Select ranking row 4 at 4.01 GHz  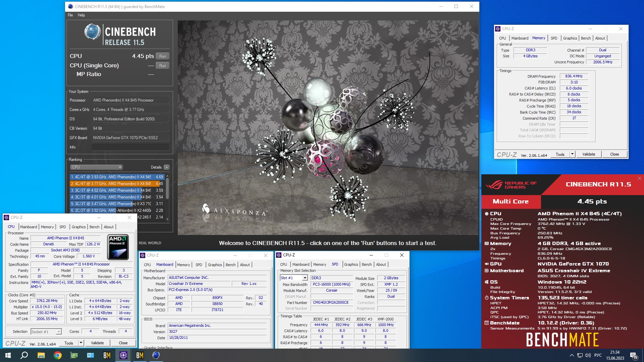(x=117, y=197)
